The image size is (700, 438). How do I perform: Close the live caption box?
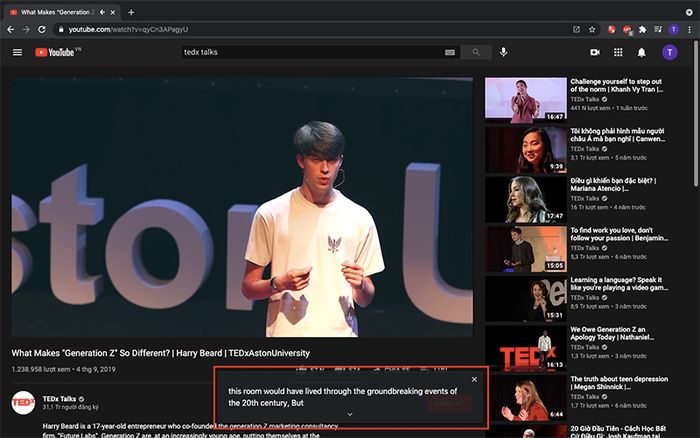(474, 379)
